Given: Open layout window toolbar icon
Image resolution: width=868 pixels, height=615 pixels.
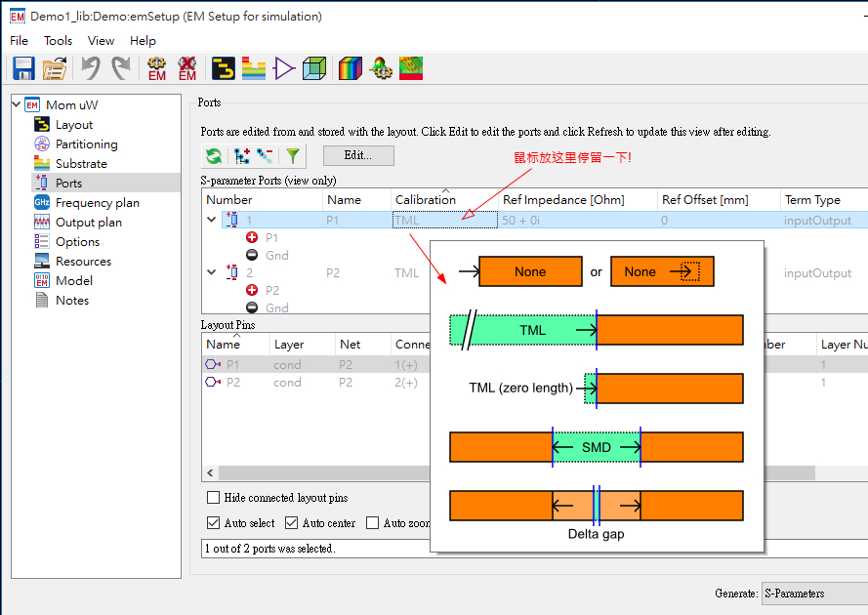Looking at the screenshot, I should point(224,68).
